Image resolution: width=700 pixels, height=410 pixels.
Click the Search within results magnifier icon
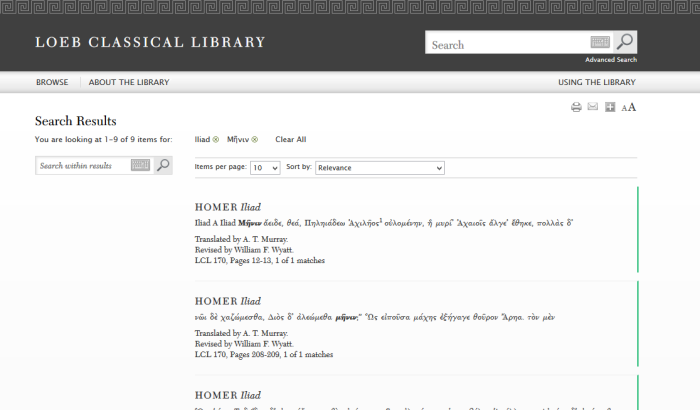[163, 165]
